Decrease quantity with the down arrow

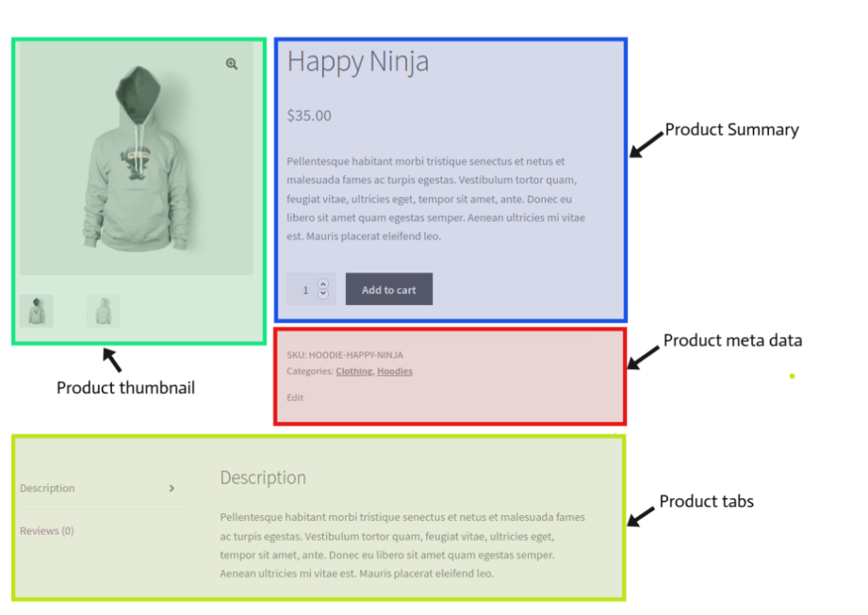(x=323, y=295)
